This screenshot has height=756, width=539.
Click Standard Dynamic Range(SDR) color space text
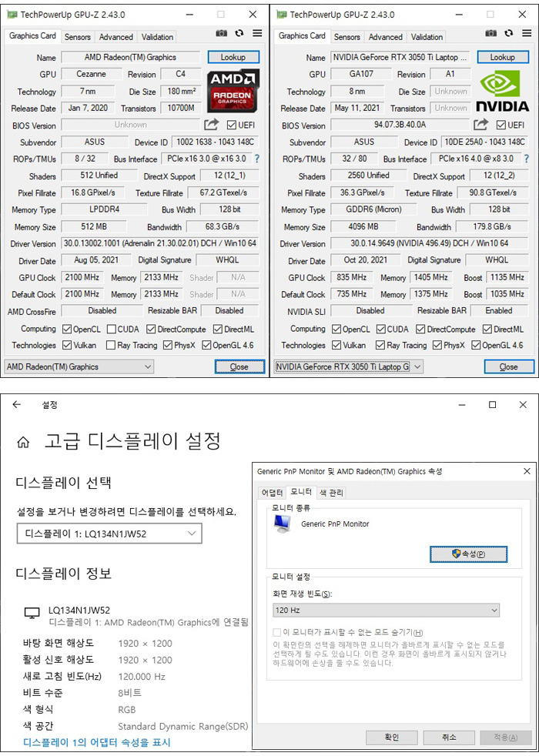click(x=182, y=726)
